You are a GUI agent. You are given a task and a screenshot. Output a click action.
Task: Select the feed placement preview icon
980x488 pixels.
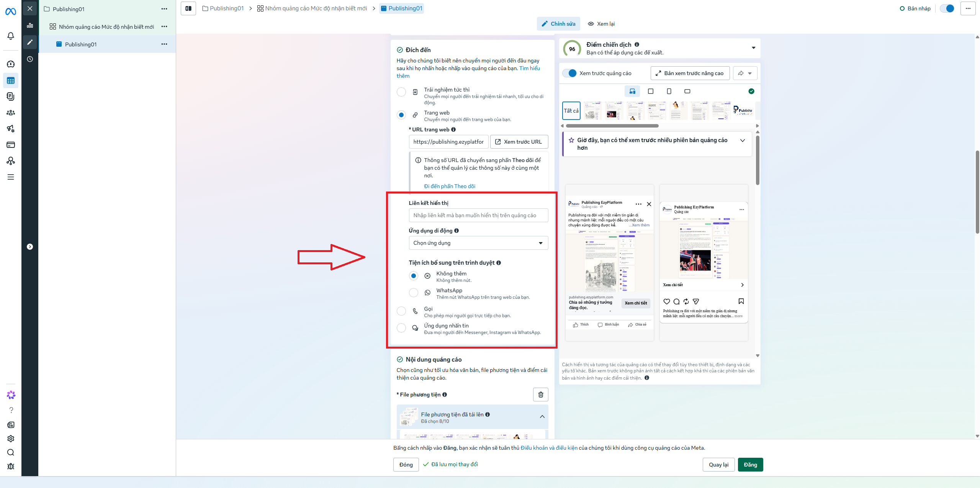tap(632, 91)
